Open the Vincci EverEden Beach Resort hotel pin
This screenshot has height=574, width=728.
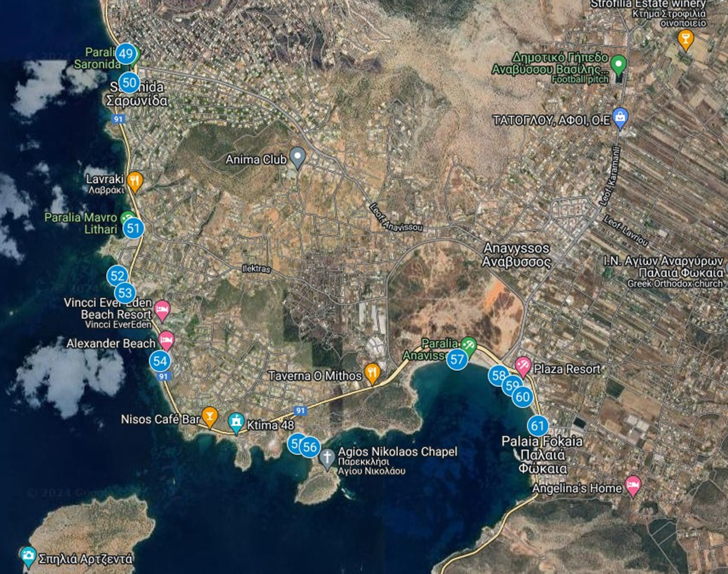click(162, 311)
